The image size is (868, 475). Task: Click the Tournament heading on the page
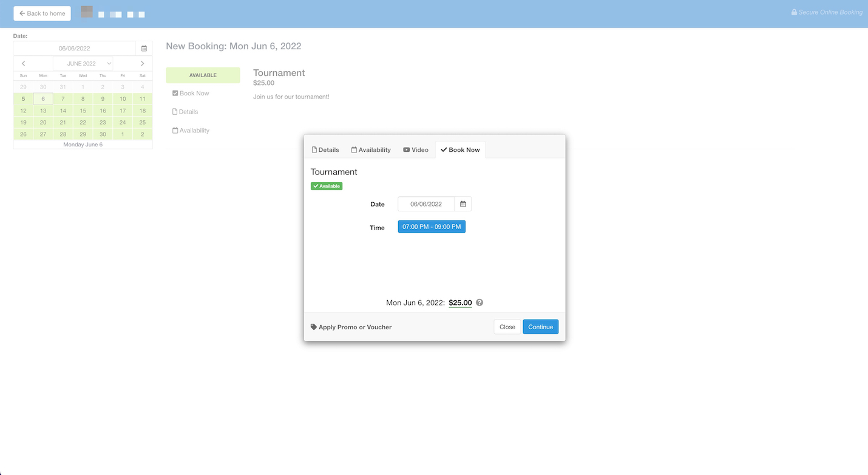pyautogui.click(x=279, y=73)
